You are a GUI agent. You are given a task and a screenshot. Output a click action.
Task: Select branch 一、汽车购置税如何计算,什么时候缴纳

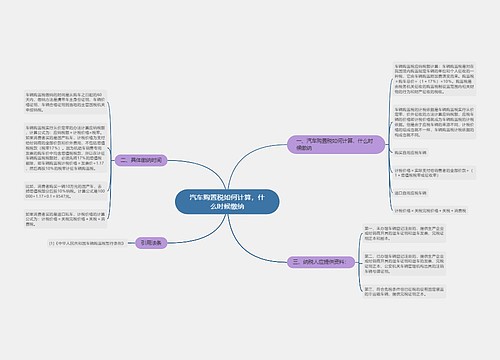click(336, 144)
